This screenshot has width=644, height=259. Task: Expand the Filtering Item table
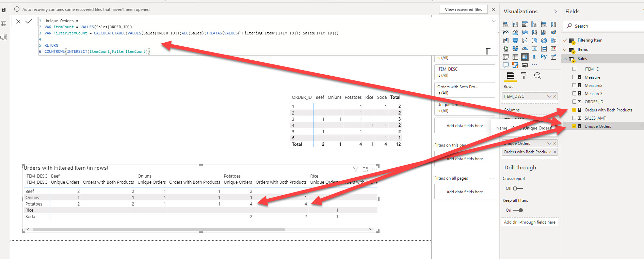pos(565,40)
